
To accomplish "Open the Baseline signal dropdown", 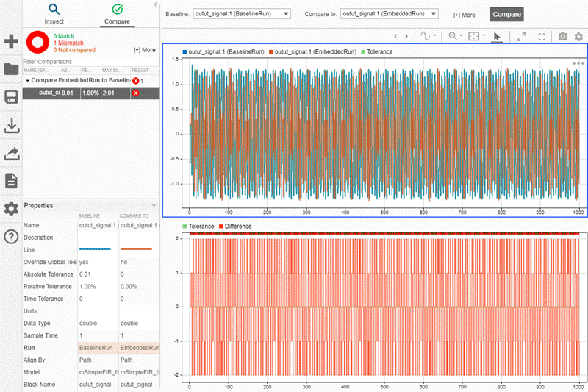I will pos(242,14).
